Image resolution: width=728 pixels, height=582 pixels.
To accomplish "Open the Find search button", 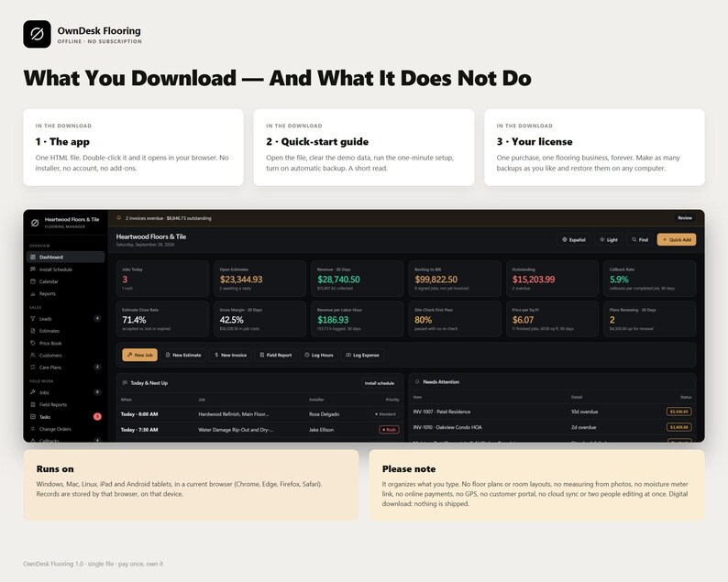I will [639, 239].
